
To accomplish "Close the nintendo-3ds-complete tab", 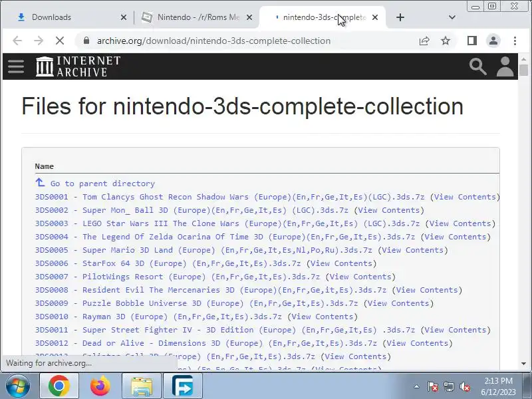I will 375,17.
